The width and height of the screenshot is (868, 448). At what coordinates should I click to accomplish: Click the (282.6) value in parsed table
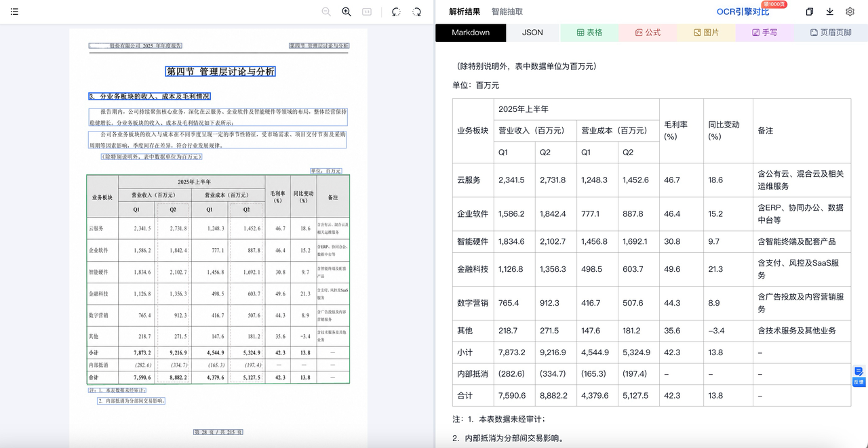[x=512, y=374]
